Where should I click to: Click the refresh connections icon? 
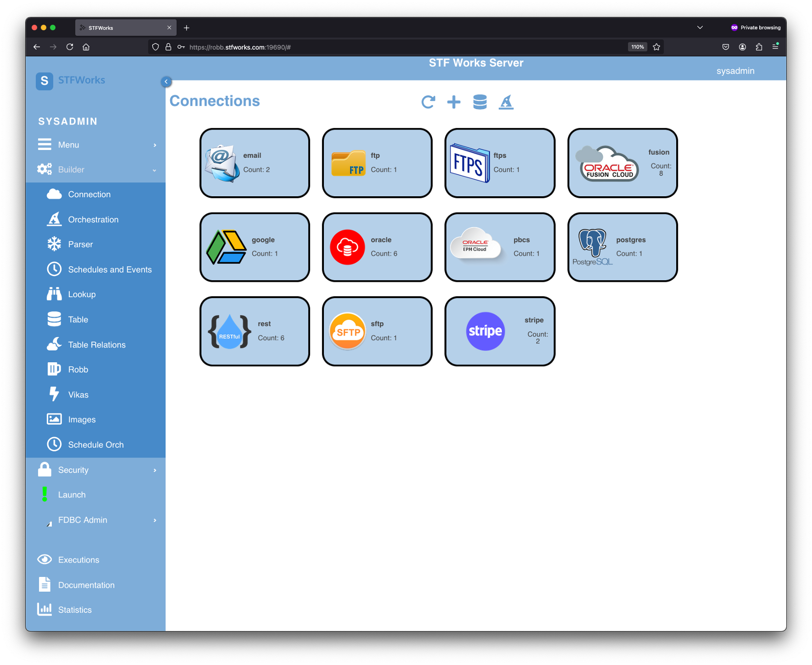pos(428,102)
